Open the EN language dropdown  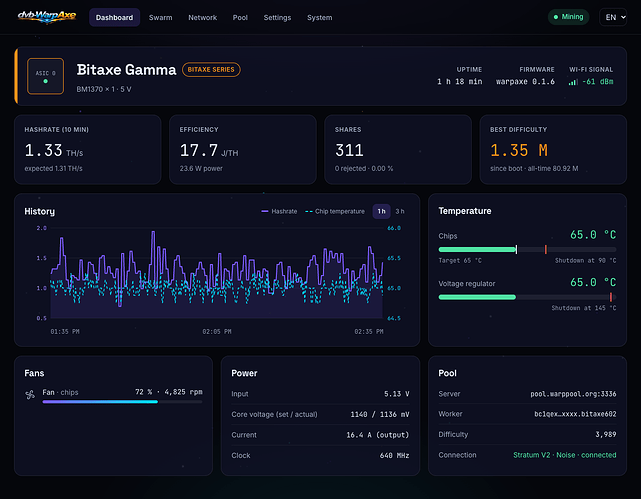(x=613, y=17)
